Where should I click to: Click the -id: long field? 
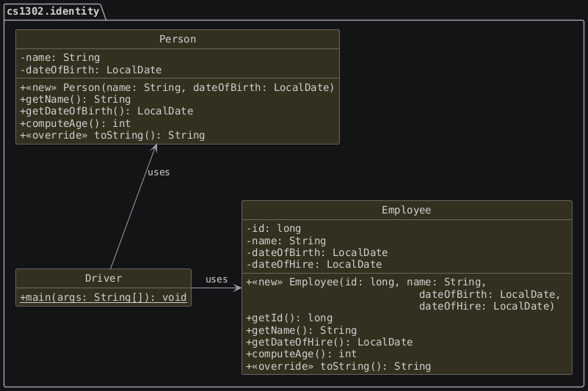(274, 228)
